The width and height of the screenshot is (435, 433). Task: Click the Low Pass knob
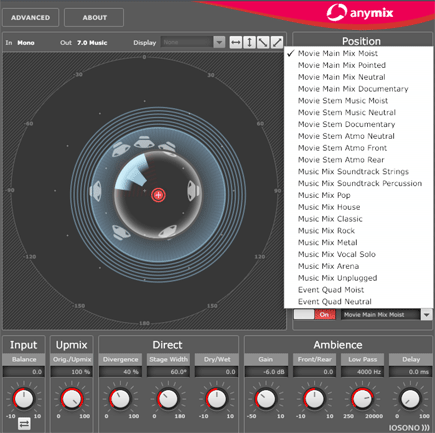click(x=362, y=398)
